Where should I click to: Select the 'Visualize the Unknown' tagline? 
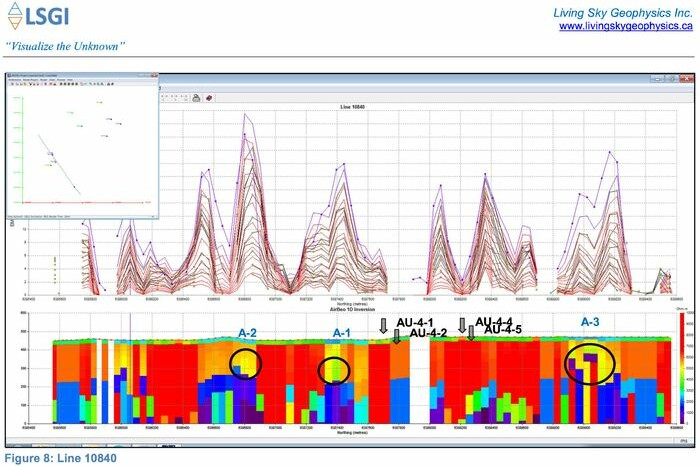65,46
